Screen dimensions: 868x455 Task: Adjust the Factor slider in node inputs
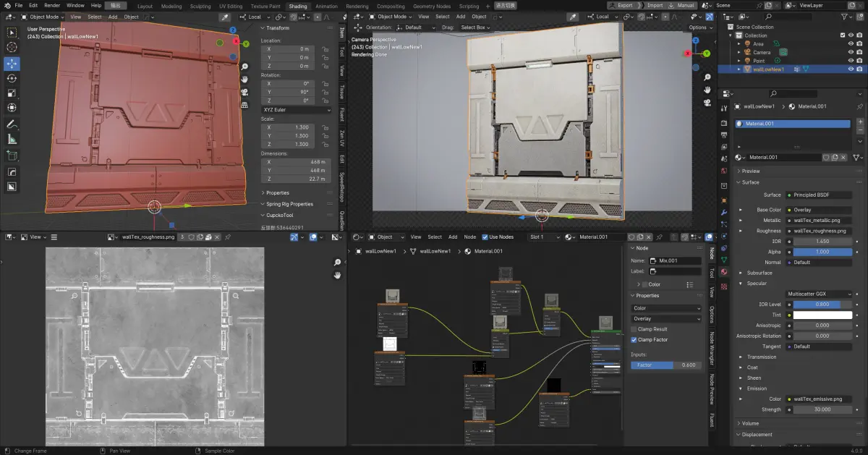coord(666,365)
